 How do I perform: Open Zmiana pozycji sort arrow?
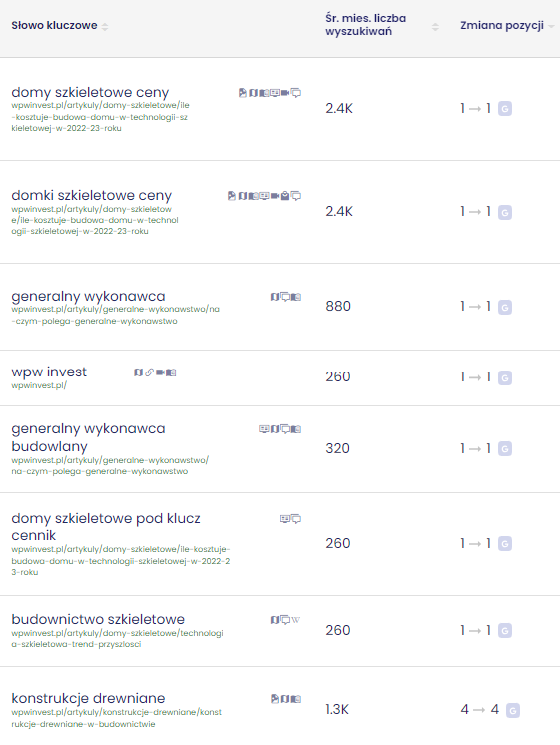click(551, 27)
